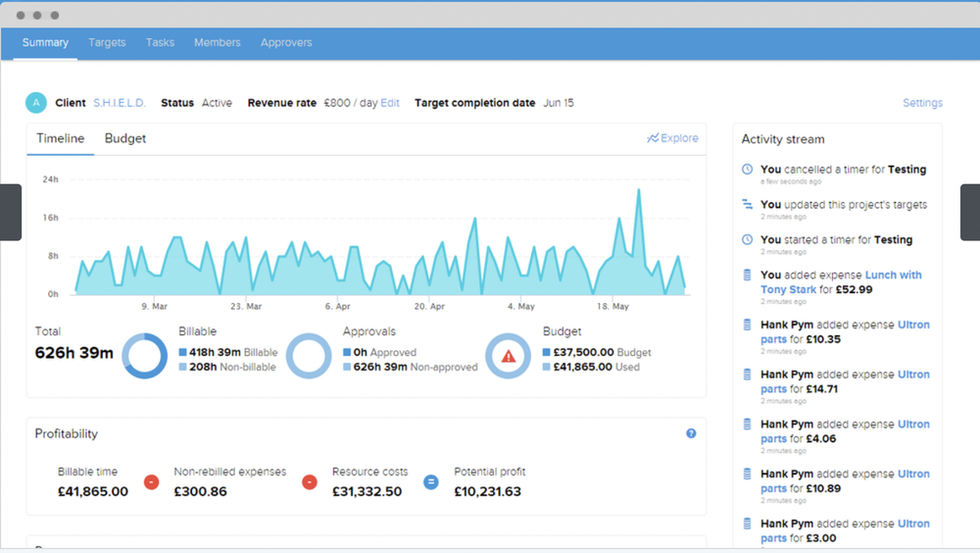The image size is (980, 553).
Task: Click the Potential profit £10,231.63 value
Action: coord(487,491)
